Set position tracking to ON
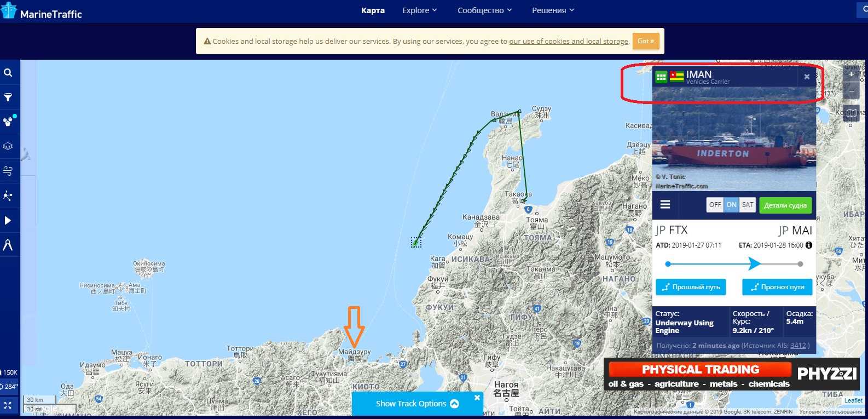The width and height of the screenshot is (868, 419). tap(732, 205)
